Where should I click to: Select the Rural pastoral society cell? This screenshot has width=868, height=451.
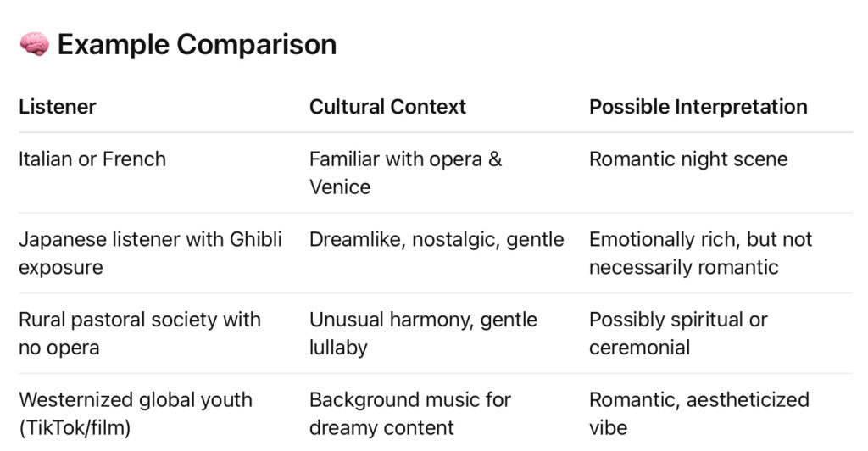click(140, 334)
